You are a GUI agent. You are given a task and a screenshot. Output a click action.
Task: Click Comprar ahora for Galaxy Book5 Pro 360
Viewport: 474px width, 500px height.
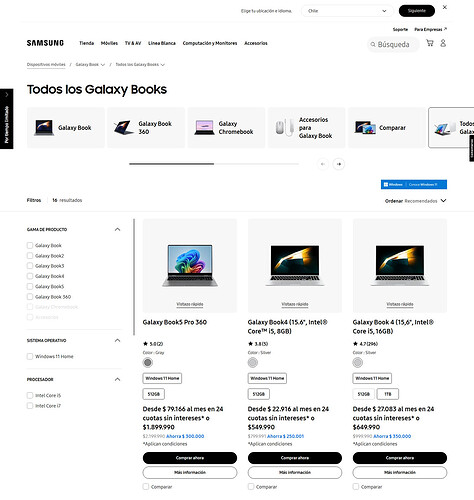click(x=190, y=458)
